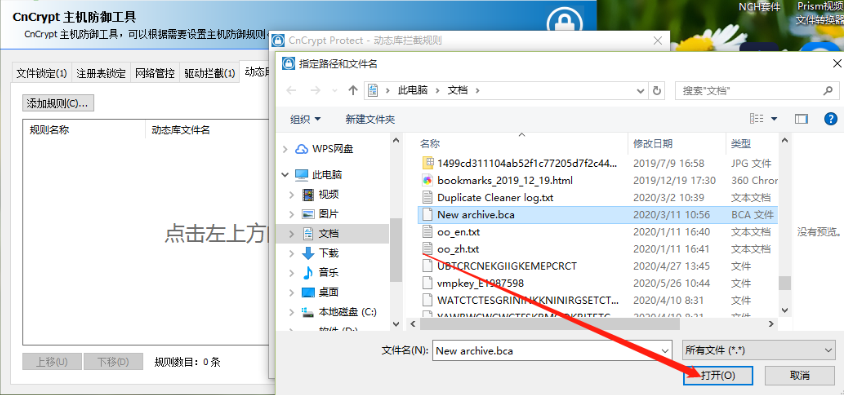Image resolution: width=846 pixels, height=395 pixels.
Task: Switch to 网络管控 tab in CnCrypt
Action: tap(155, 73)
